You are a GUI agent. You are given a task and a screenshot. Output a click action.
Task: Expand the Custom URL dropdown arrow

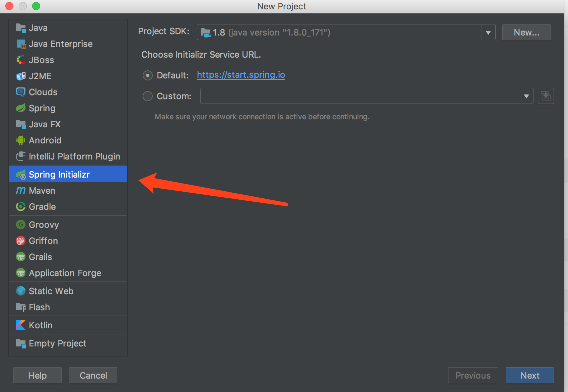coord(526,96)
